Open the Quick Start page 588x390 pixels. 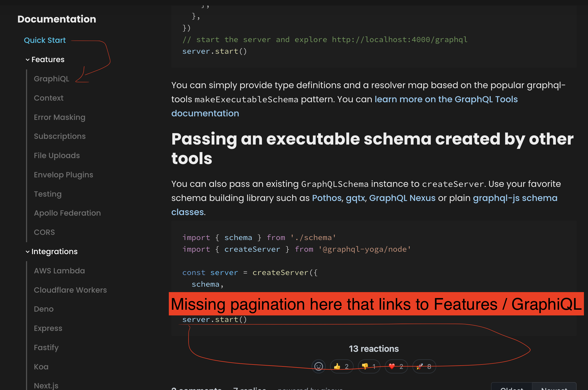(x=45, y=40)
